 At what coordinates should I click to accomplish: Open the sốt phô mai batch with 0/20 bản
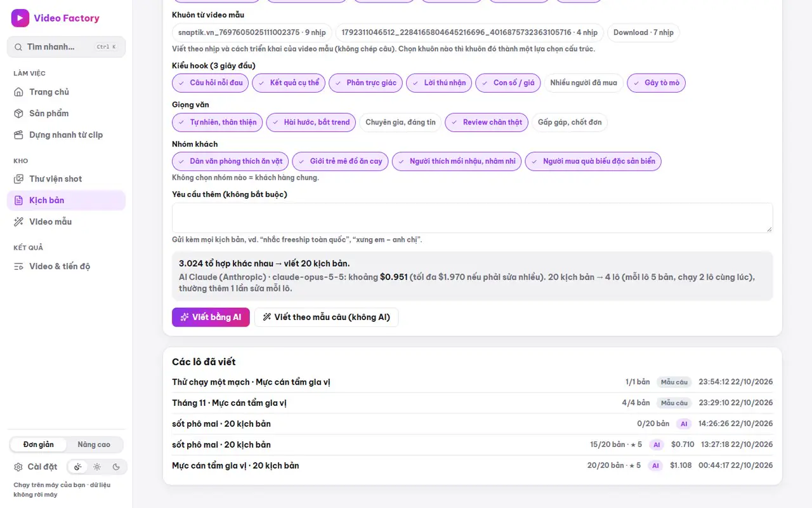[x=472, y=424]
